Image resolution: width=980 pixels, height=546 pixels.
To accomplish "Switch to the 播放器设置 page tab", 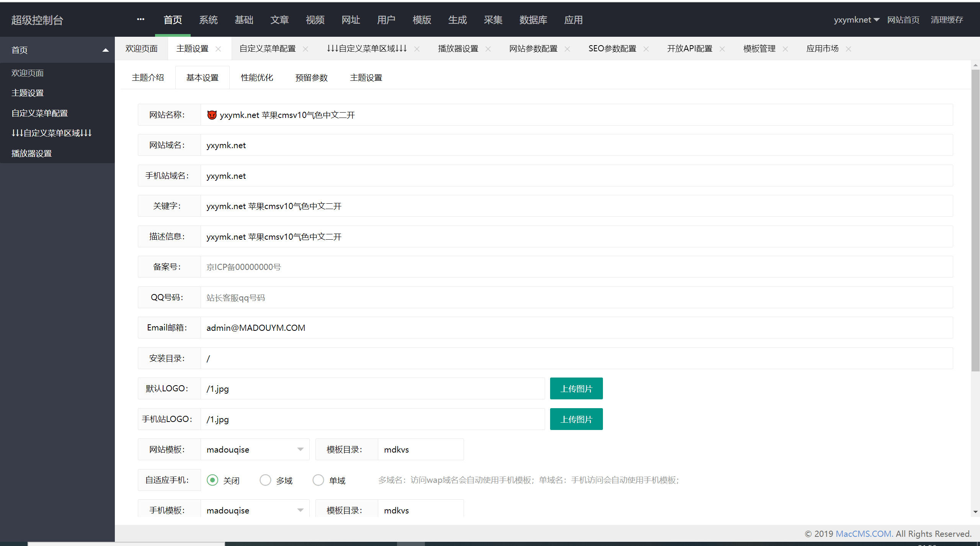I will (x=458, y=49).
